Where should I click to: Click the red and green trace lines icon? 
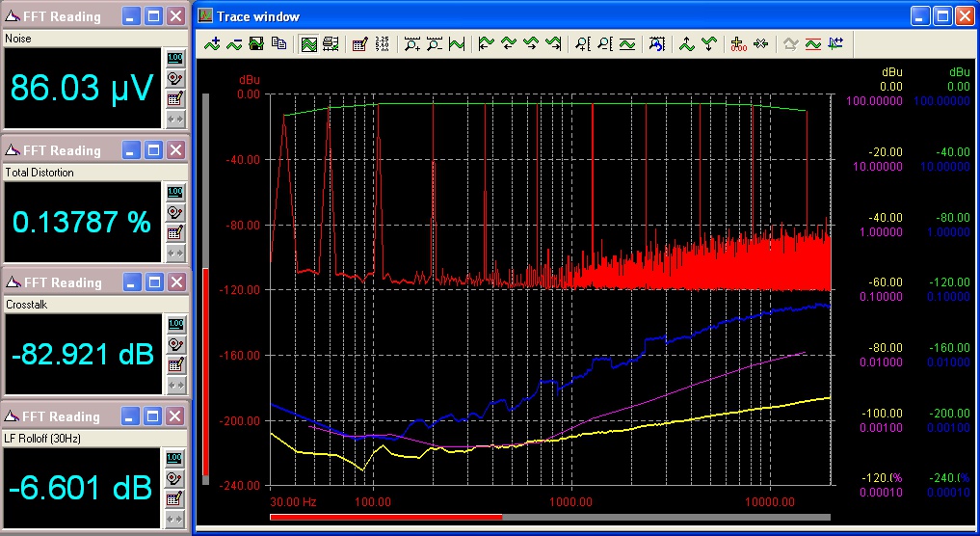pyautogui.click(x=813, y=43)
